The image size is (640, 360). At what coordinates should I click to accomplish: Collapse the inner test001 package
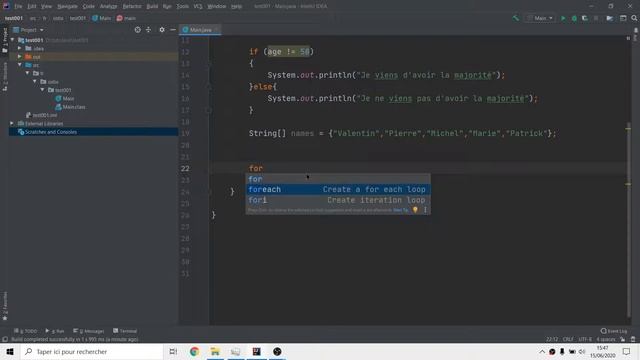pos(42,90)
